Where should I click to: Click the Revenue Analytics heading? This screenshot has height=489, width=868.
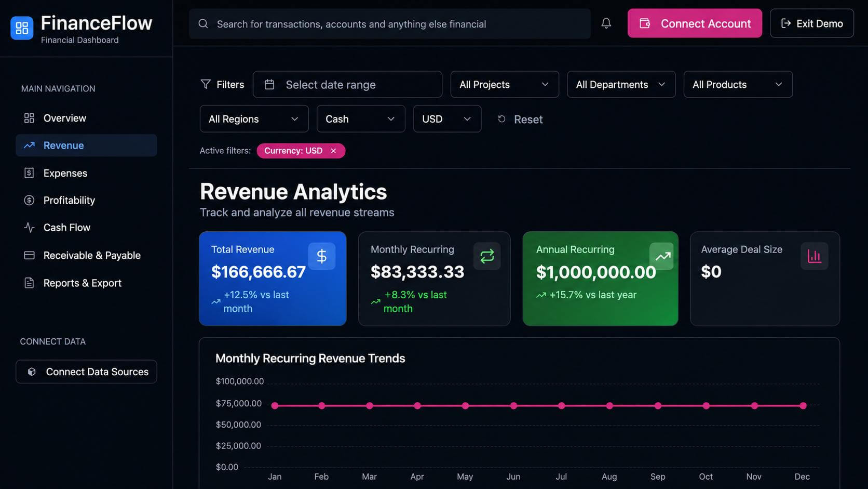(293, 192)
